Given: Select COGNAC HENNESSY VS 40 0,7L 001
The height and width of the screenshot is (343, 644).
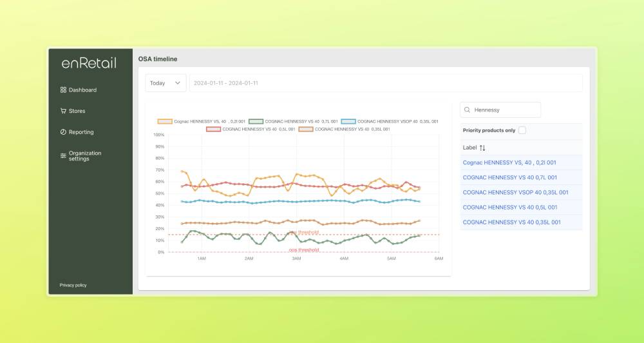Looking at the screenshot, I should click(x=509, y=178).
